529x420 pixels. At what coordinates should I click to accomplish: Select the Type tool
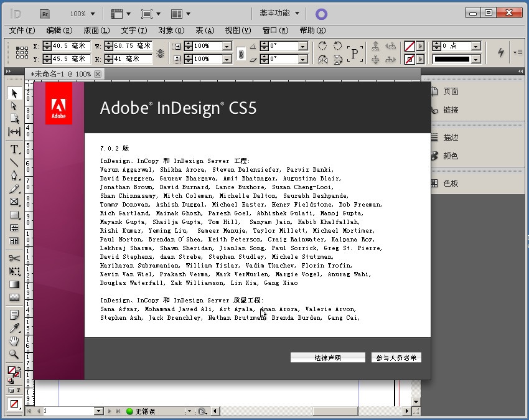[x=14, y=149]
